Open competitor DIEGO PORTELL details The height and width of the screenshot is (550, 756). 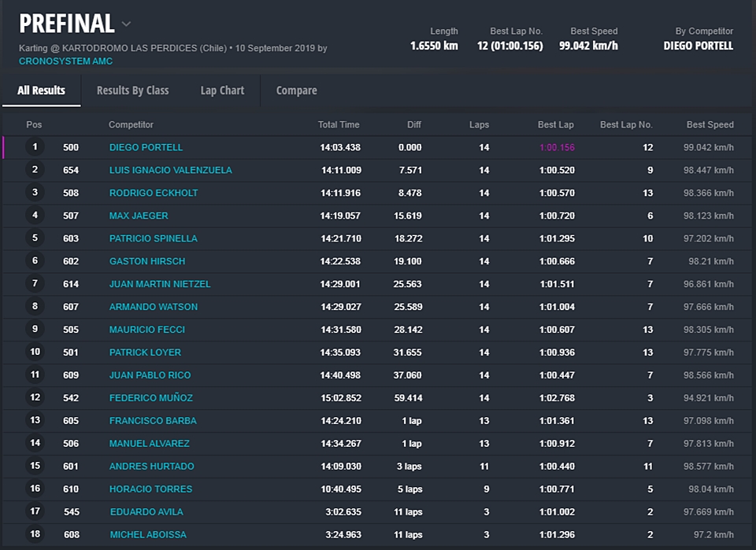pyautogui.click(x=146, y=147)
